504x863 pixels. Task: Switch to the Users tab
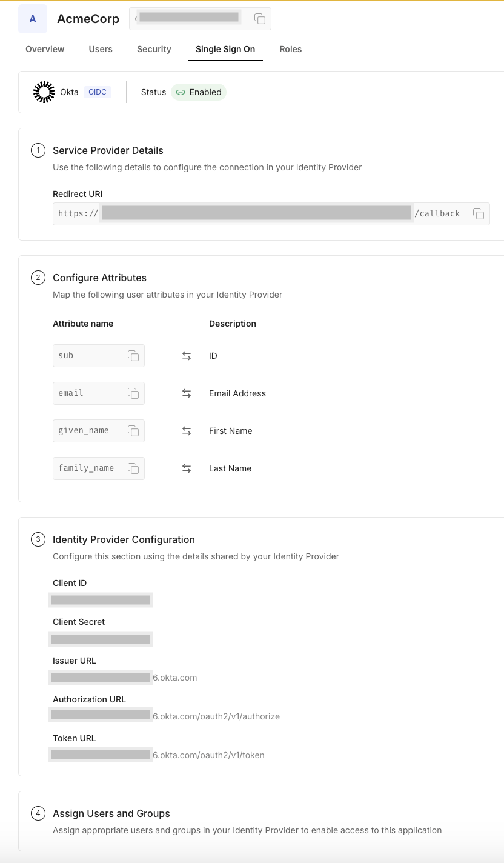point(101,49)
